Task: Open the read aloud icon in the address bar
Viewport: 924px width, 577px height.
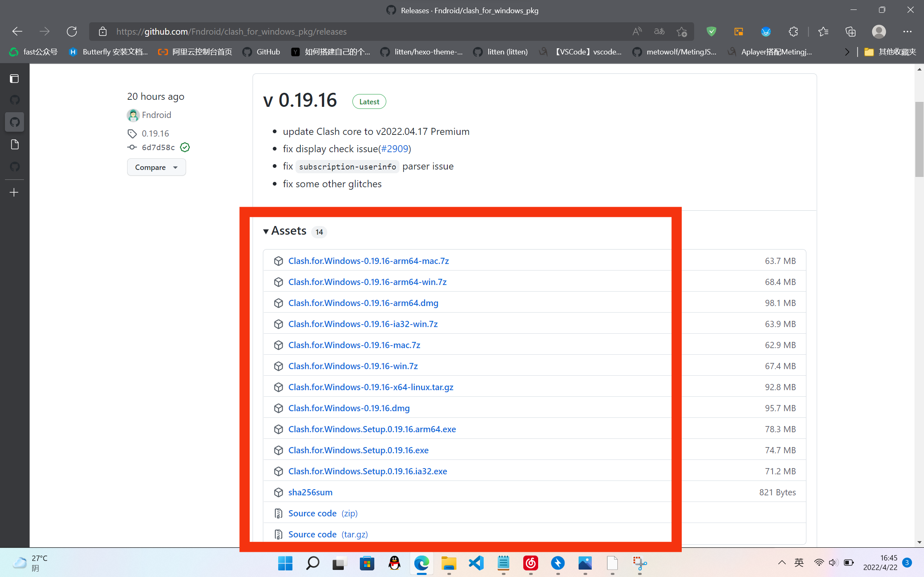Action: 637,31
